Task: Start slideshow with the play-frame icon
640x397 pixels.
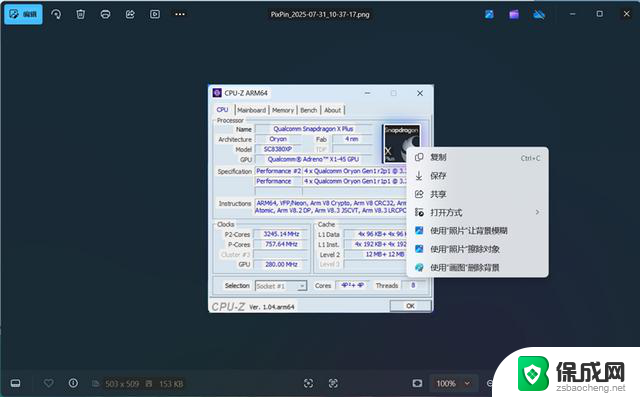Action: tap(155, 14)
